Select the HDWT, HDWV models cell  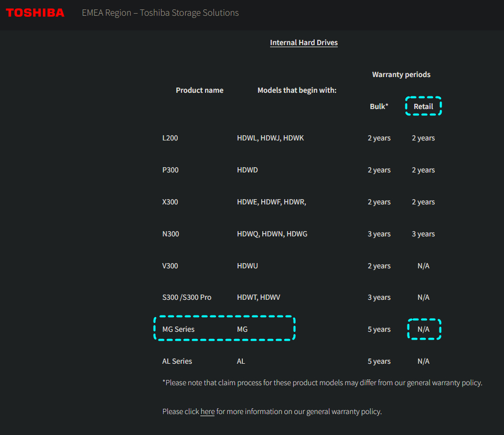pos(259,297)
